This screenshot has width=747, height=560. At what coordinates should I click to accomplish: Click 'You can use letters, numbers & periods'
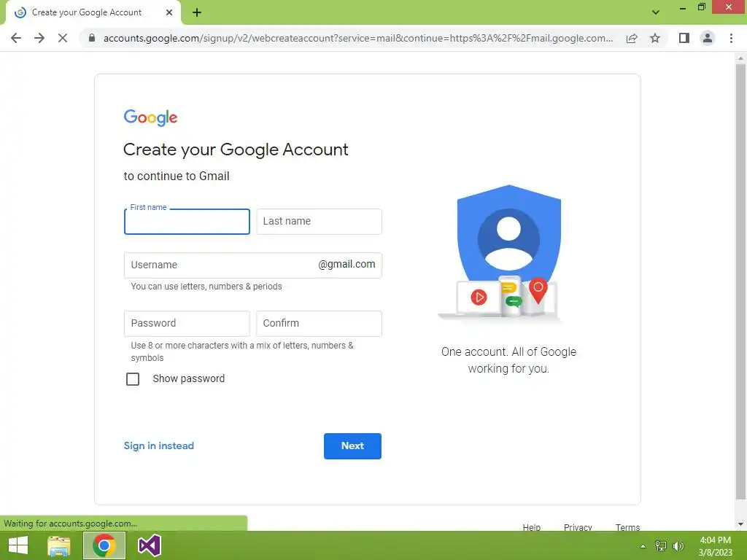[x=206, y=287]
